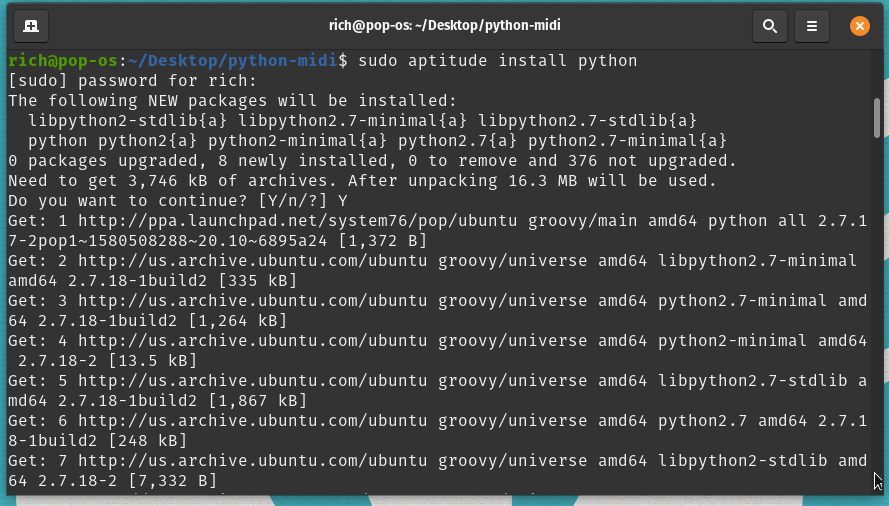The height and width of the screenshot is (506, 889).
Task: Click the size text '[1,264 kB]'
Action: click(238, 321)
